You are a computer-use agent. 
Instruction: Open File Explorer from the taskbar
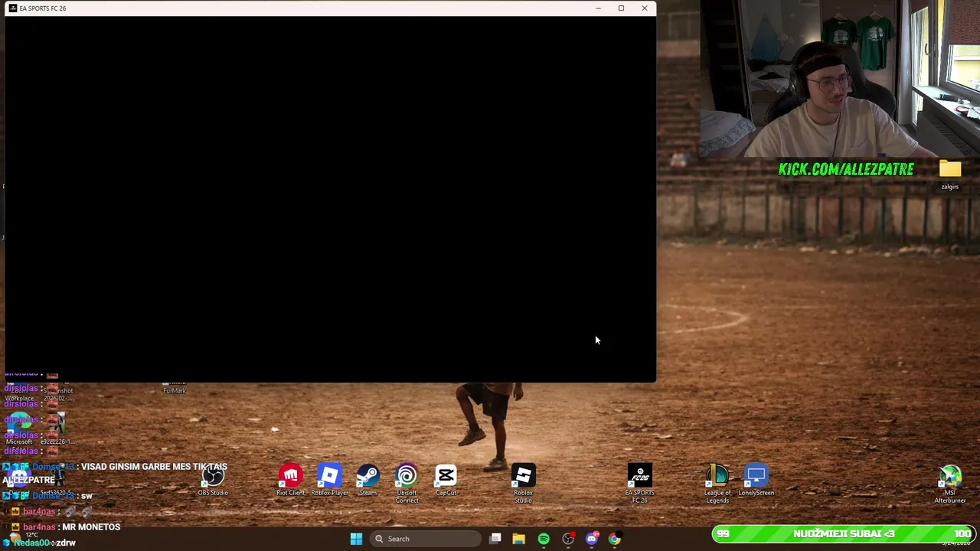pos(518,539)
